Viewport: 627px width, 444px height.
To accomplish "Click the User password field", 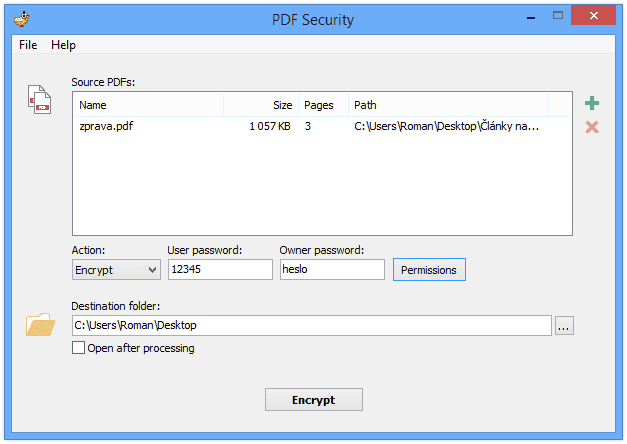I will pyautogui.click(x=219, y=270).
